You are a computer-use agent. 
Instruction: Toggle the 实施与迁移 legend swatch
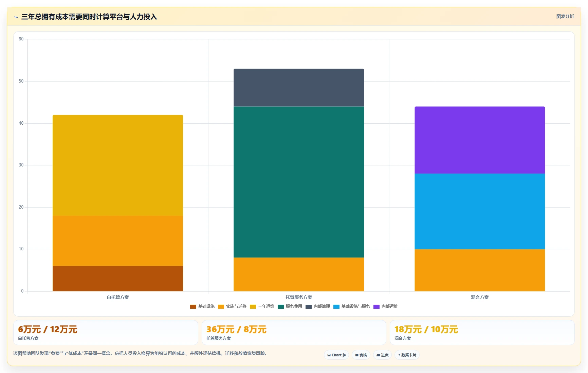click(x=221, y=307)
